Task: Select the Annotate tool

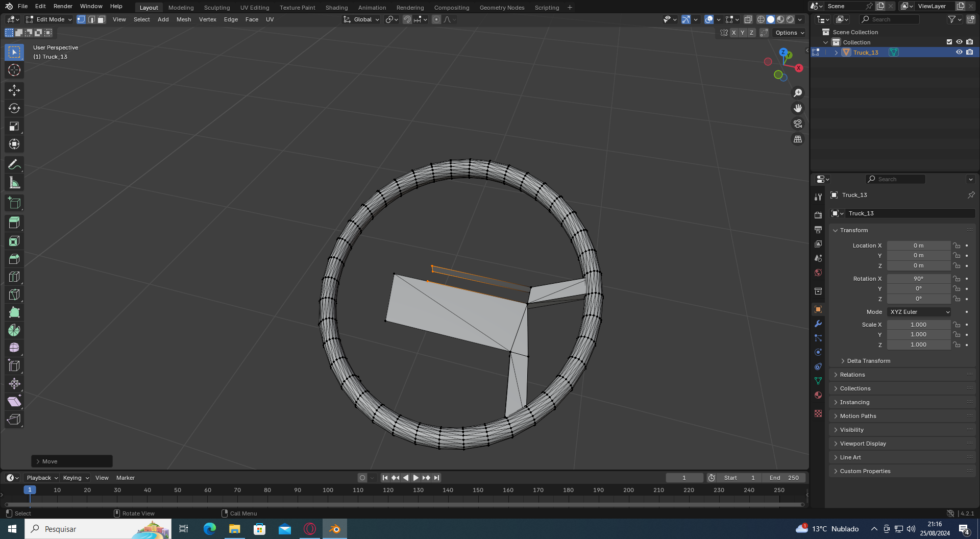Action: click(14, 164)
